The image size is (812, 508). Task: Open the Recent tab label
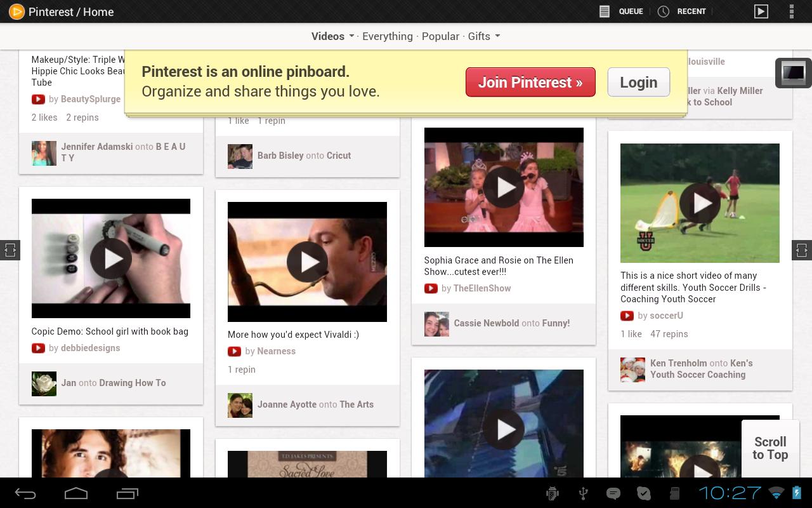click(x=691, y=11)
